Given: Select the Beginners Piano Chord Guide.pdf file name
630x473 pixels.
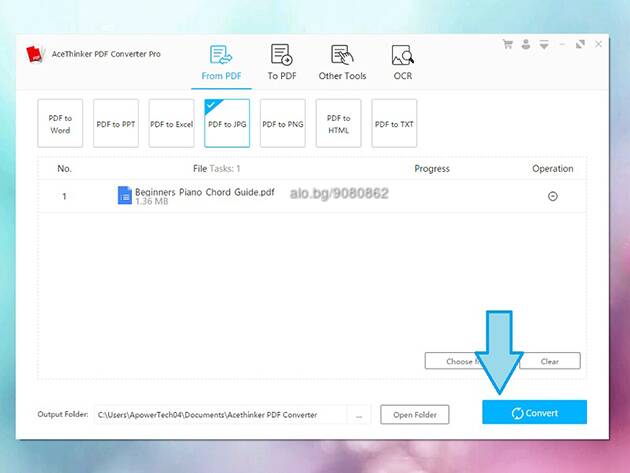Looking at the screenshot, I should (x=205, y=192).
